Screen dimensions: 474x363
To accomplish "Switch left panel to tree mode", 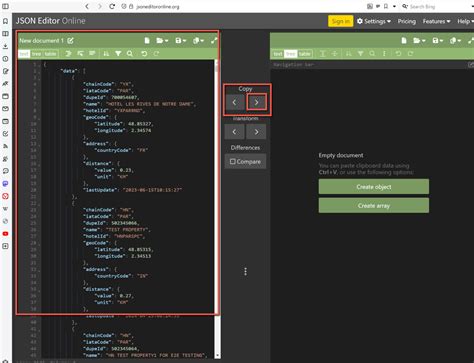I will 36,54.
